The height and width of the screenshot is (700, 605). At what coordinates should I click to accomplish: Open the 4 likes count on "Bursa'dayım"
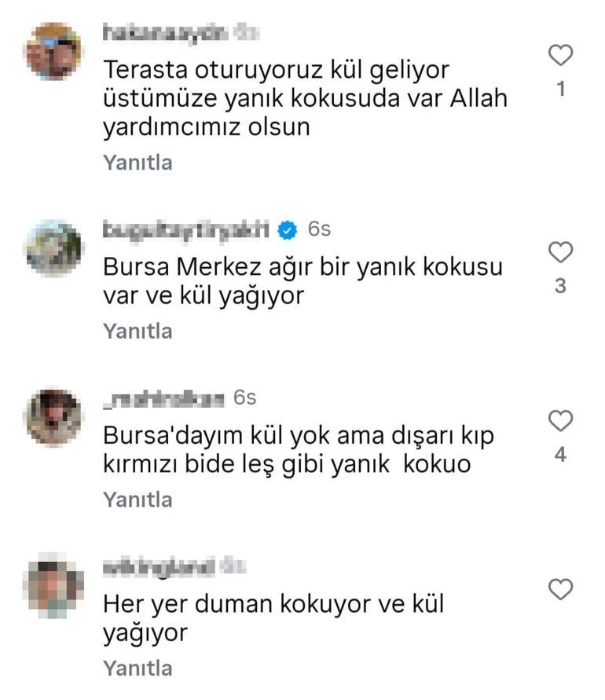(560, 454)
